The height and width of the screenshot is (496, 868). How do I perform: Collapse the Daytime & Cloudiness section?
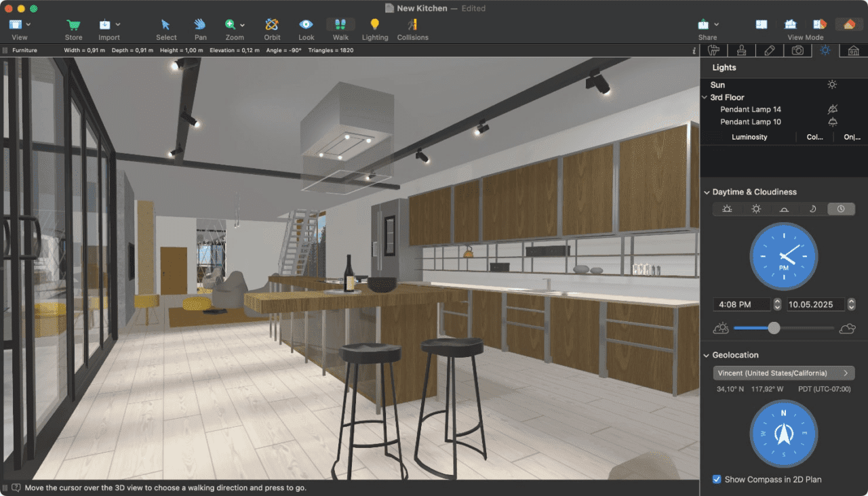point(707,192)
